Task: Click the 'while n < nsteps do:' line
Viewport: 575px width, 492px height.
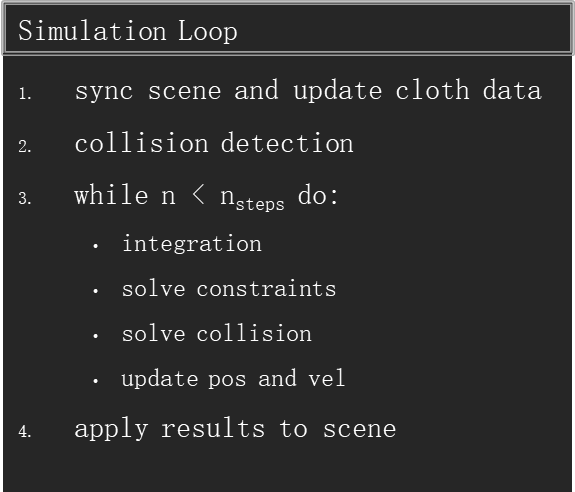Action: coord(206,197)
